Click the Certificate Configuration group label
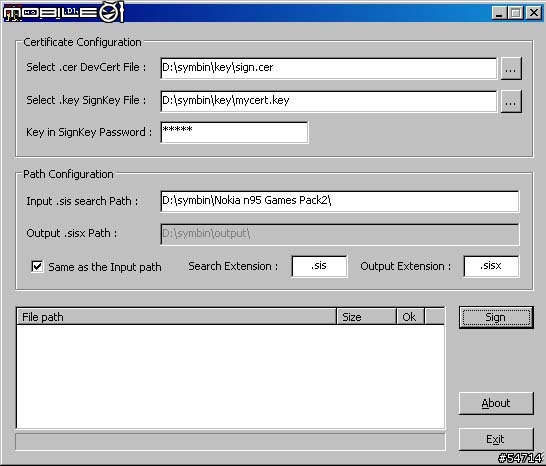546x466 pixels. (83, 42)
